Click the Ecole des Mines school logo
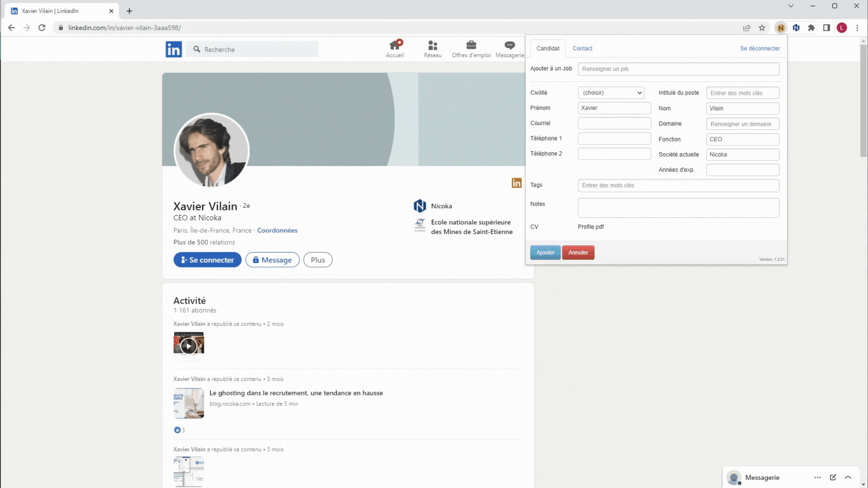Viewport: 868px width, 488px height. click(420, 225)
